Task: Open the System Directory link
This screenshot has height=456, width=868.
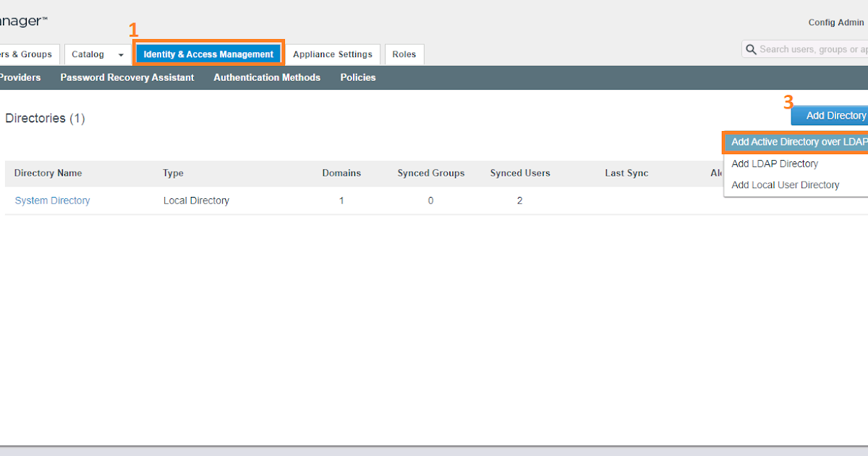Action: (52, 200)
